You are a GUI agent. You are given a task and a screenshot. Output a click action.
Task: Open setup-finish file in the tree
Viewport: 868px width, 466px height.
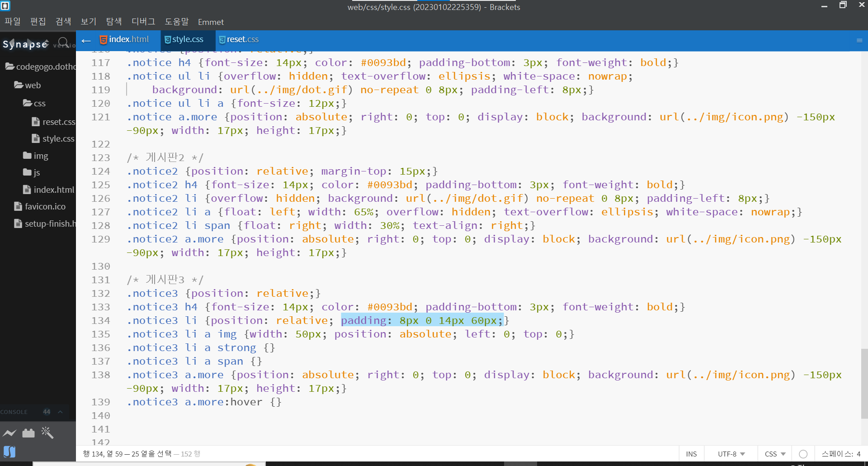pyautogui.click(x=45, y=223)
